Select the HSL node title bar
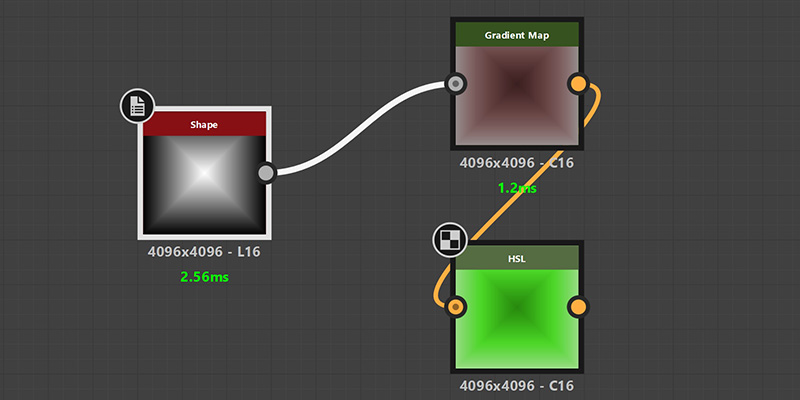Viewport: 800px width, 400px height. tap(516, 258)
